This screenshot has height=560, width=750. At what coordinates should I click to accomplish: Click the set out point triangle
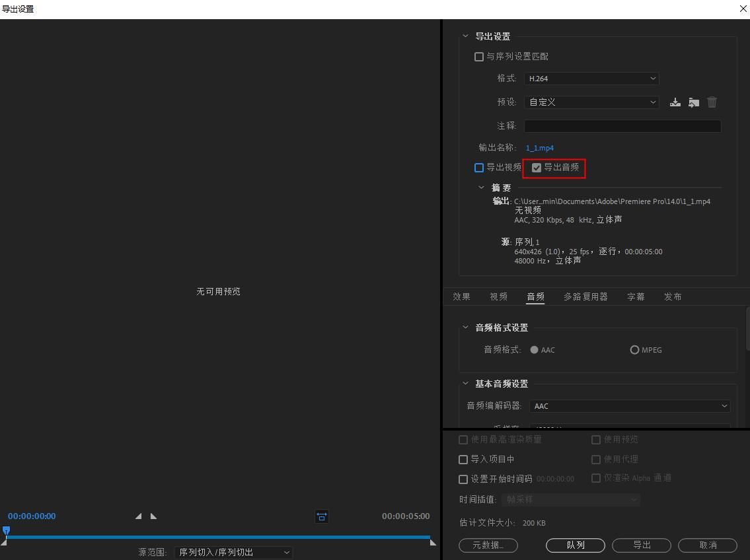(x=153, y=516)
